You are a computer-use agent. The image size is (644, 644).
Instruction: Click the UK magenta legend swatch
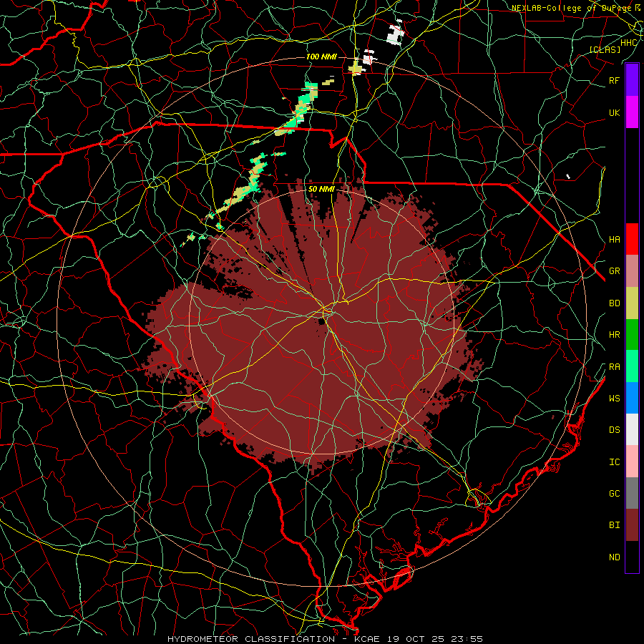[632, 112]
